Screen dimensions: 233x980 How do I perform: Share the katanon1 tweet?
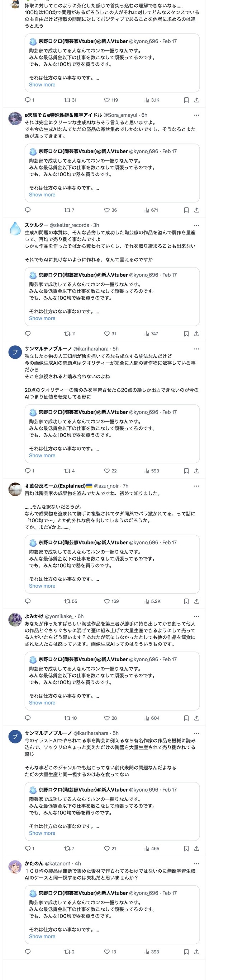pyautogui.click(x=196, y=952)
